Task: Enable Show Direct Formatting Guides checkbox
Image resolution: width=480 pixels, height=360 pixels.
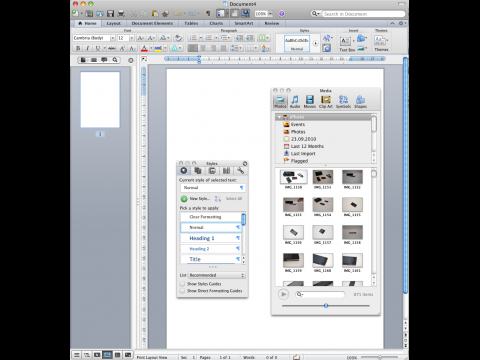Action: tap(182, 291)
